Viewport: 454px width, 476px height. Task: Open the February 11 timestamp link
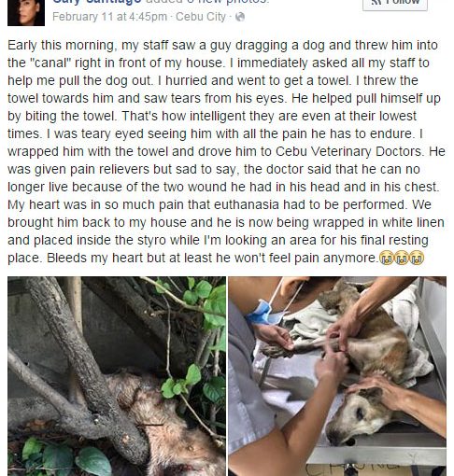coord(109,17)
